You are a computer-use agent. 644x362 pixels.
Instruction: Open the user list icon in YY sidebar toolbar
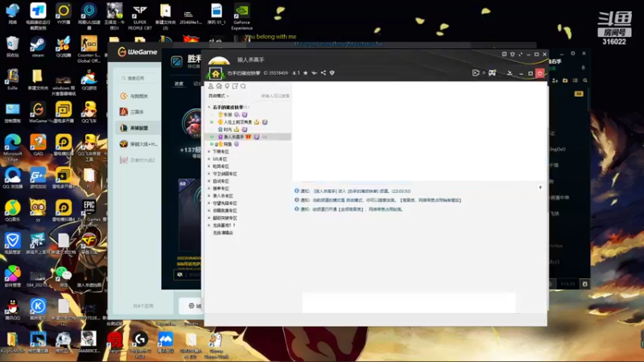click(211, 86)
